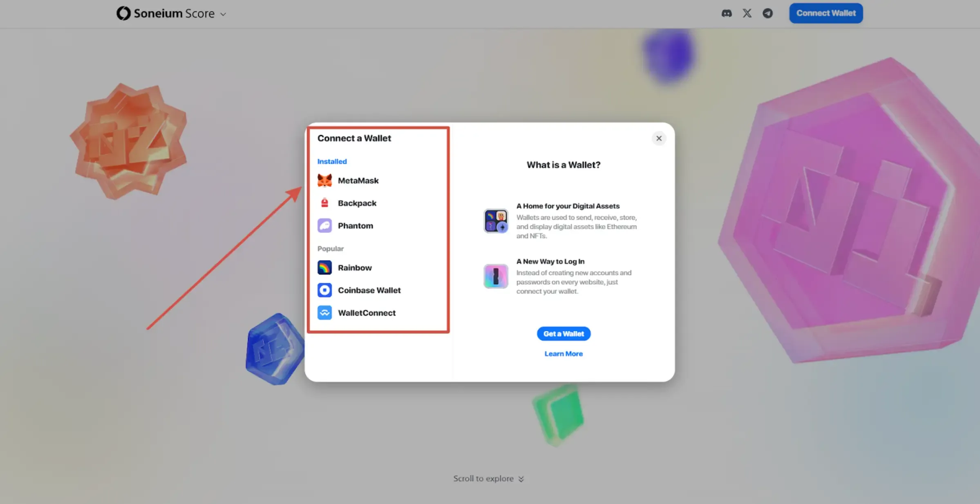Select the Popular section heading
980x504 pixels.
330,248
